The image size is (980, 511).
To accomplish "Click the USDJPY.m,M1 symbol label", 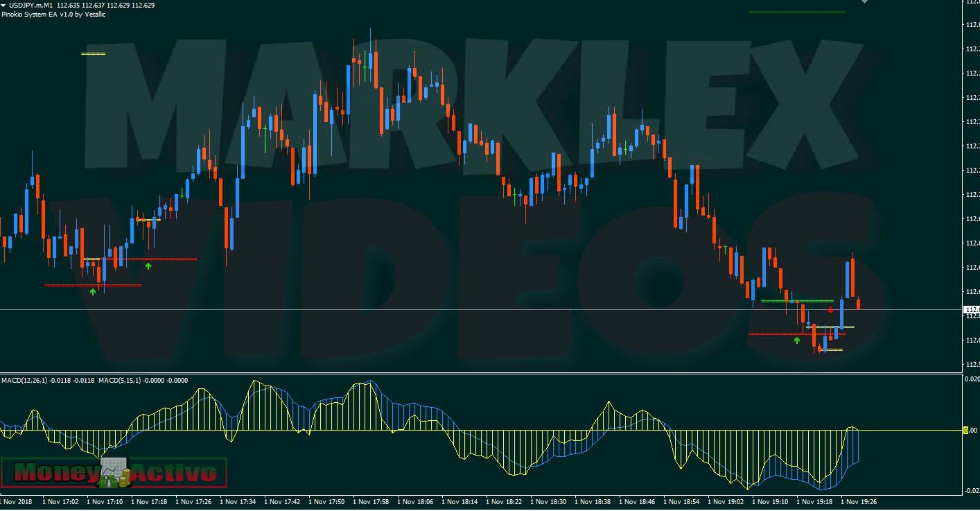I will (30, 5).
